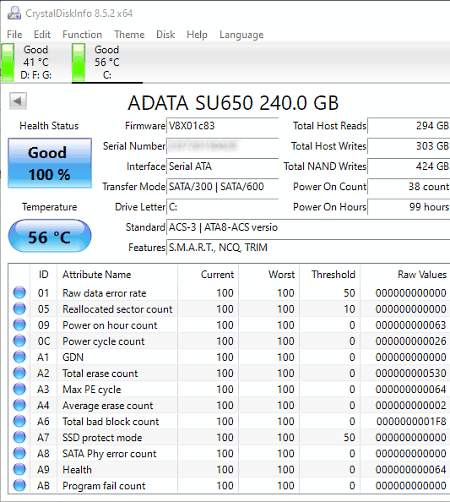Click status orb for Average erase count
This screenshot has height=502, width=450.
(19, 405)
